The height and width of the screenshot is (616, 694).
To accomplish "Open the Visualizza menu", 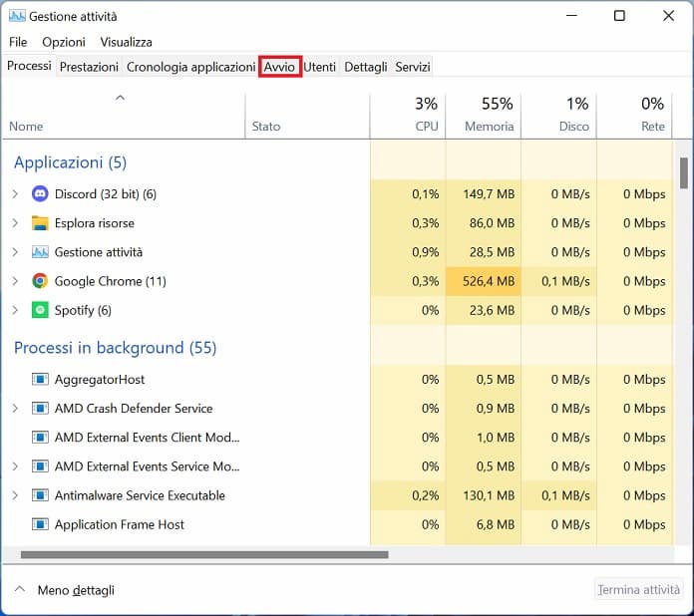I will pyautogui.click(x=127, y=42).
